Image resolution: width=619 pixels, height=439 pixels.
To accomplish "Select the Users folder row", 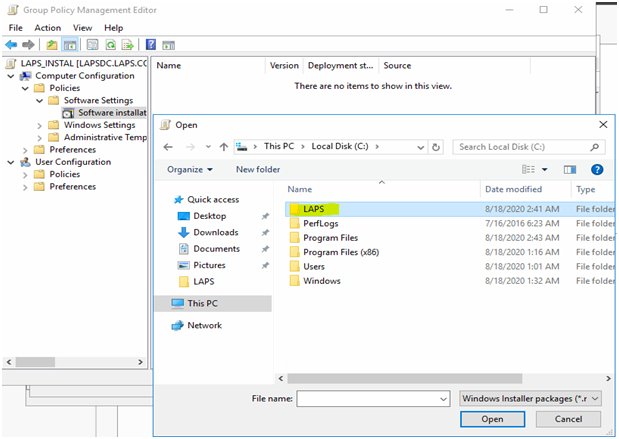I will [450, 267].
